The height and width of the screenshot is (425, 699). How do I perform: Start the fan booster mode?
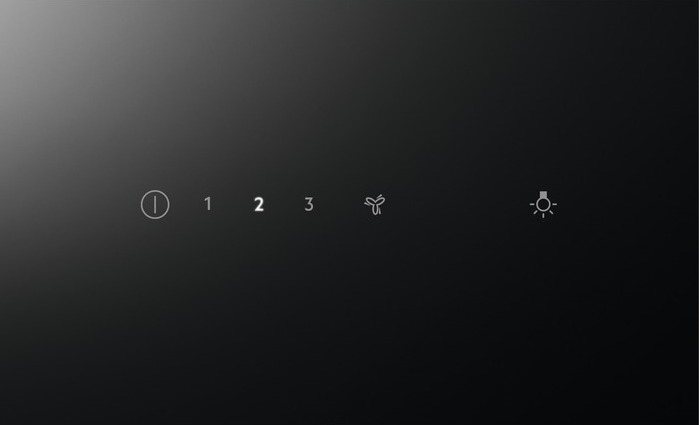[375, 204]
